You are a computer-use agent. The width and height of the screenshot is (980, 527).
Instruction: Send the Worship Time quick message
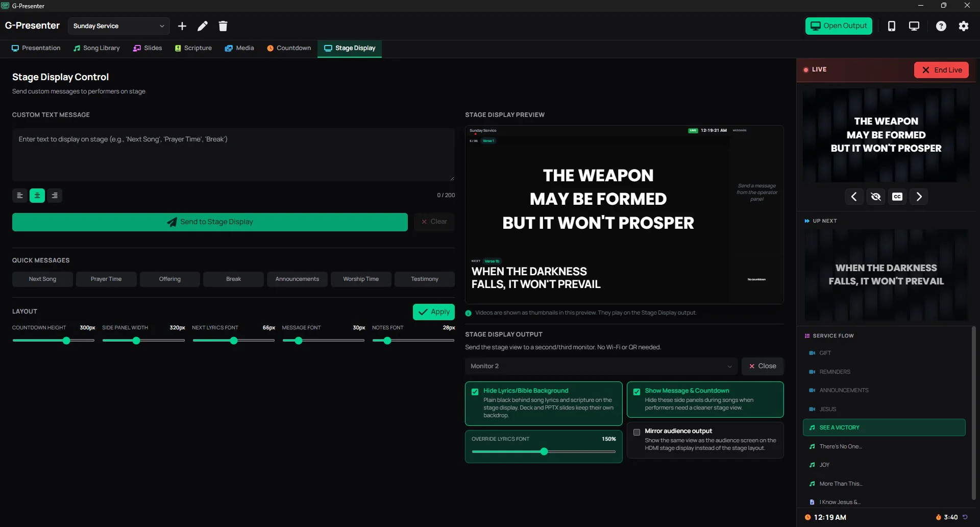(361, 279)
